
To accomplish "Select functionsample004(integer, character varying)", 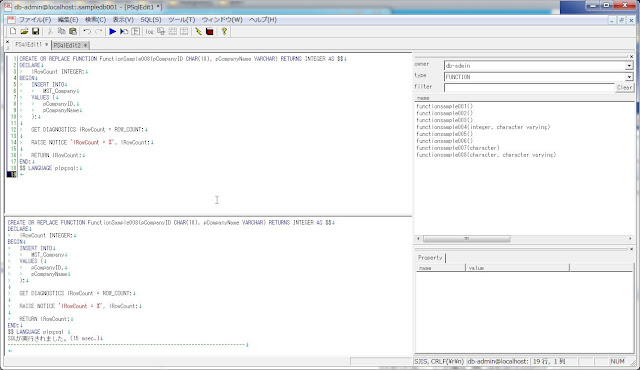I will (483, 127).
